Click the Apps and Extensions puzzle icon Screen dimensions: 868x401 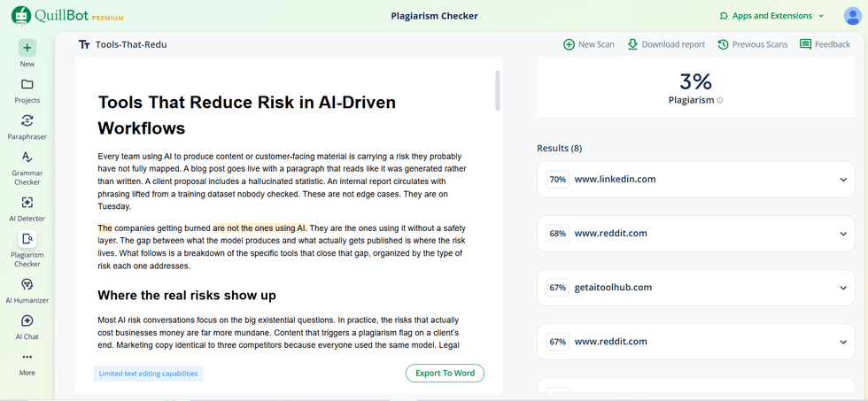[x=723, y=16]
